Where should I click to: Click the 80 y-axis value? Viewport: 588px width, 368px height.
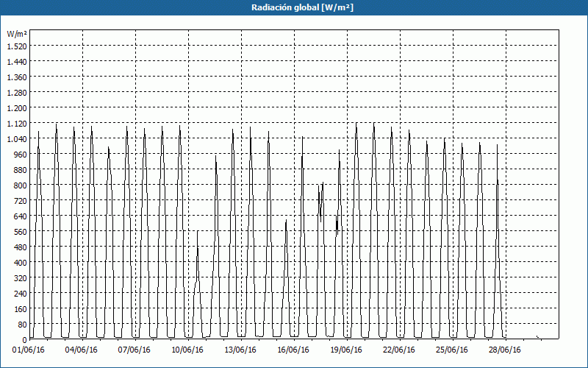23,325
